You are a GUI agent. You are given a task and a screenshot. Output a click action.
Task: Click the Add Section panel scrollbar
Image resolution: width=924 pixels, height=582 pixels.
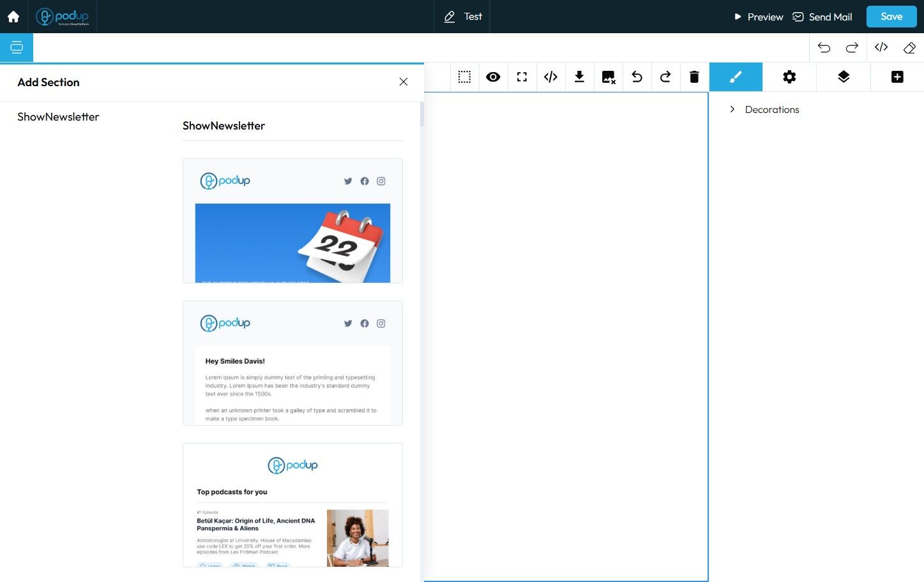[421, 115]
